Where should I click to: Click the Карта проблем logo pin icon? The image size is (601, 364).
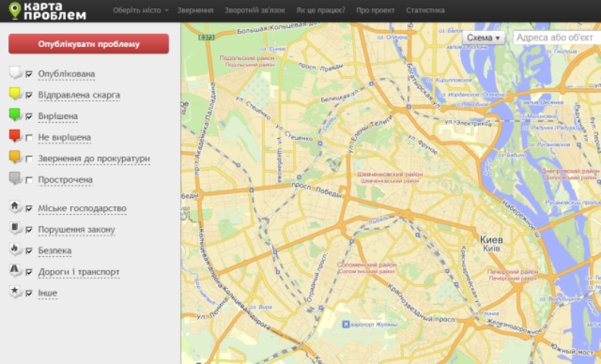pos(14,11)
